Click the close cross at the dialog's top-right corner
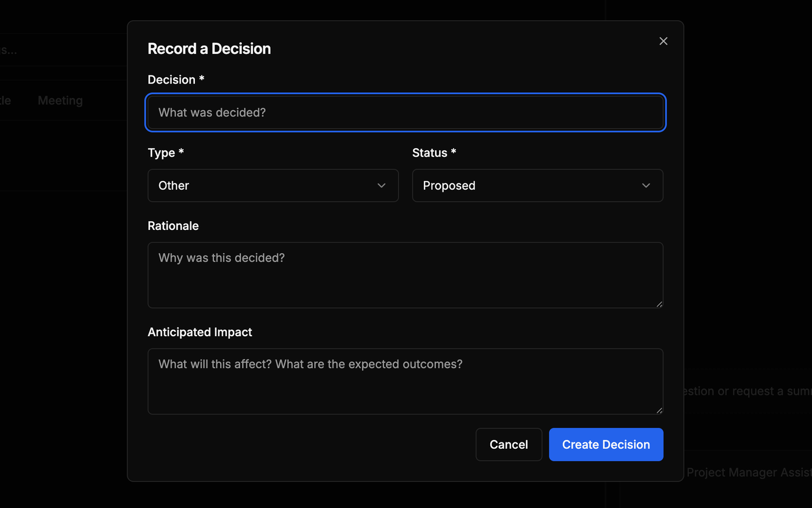The image size is (812, 508). tap(663, 41)
